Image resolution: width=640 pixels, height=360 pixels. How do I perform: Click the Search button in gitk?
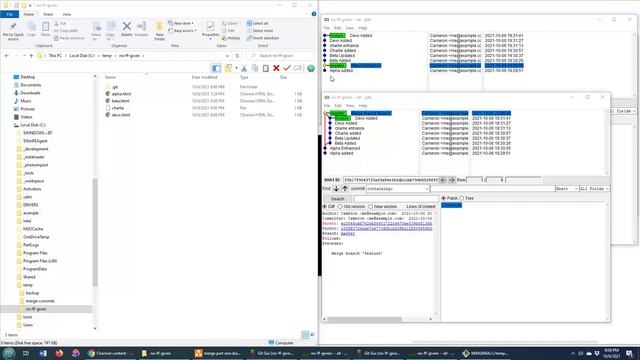338,198
